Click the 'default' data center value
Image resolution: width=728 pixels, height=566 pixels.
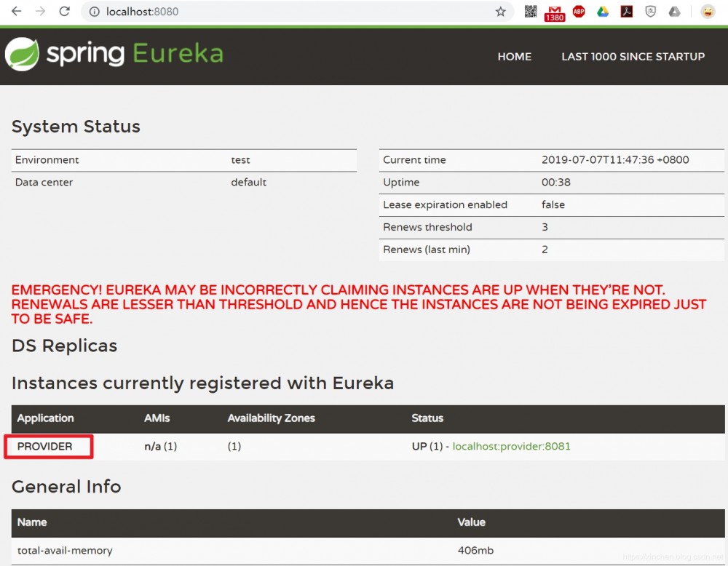[x=248, y=183]
